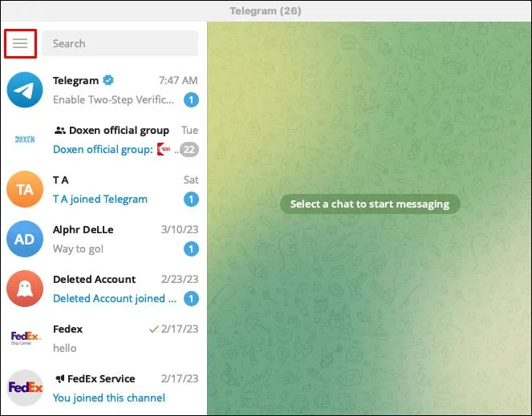
Task: Click the megaphone icon beside FedEx Service
Action: click(x=60, y=378)
